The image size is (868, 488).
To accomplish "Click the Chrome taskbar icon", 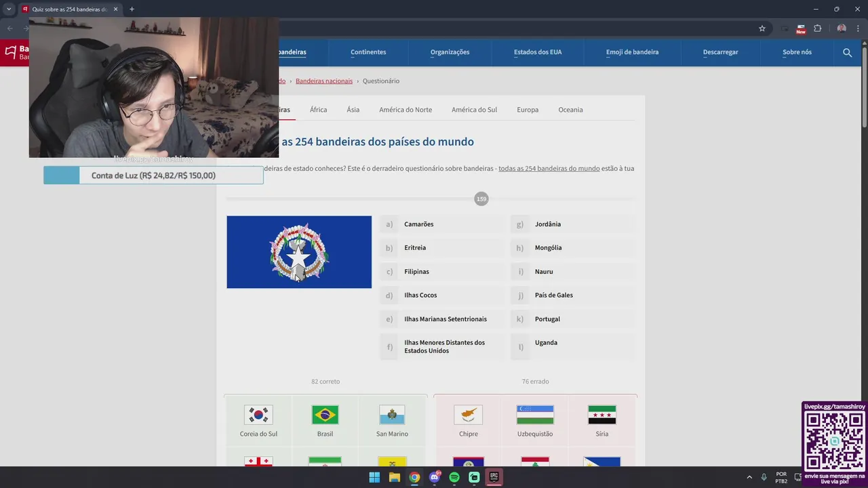I will coord(414,477).
